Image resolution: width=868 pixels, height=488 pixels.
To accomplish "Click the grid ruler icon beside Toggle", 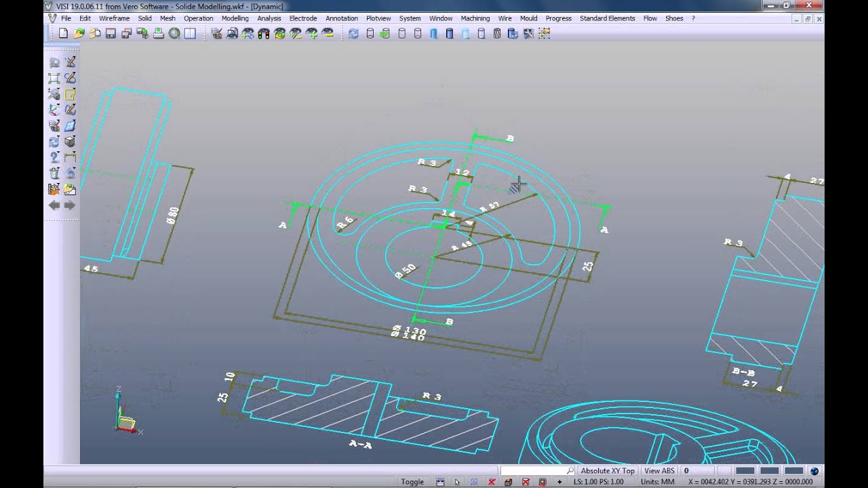I will click(x=440, y=482).
